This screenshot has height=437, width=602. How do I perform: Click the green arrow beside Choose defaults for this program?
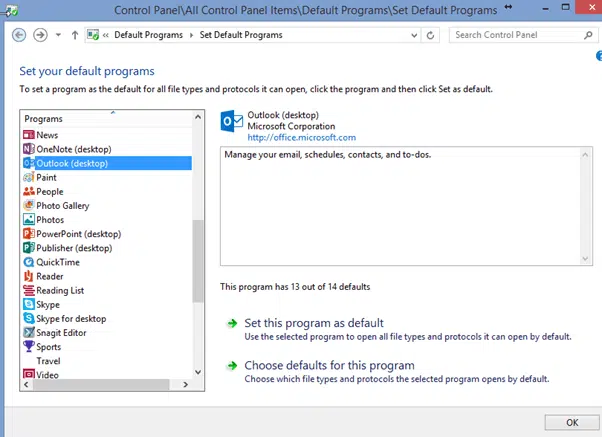tap(232, 366)
